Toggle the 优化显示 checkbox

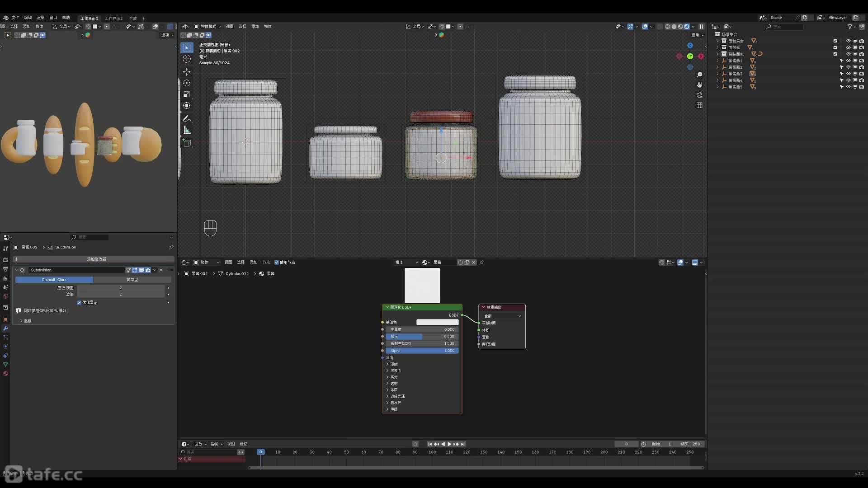coord(79,303)
